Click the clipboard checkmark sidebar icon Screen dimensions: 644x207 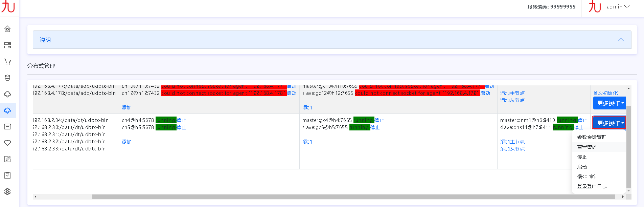point(7,175)
